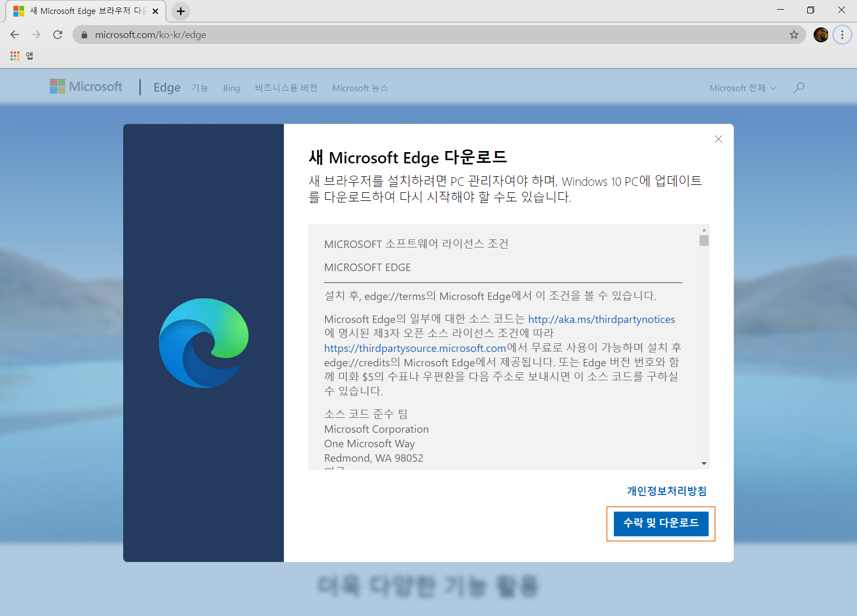Reload the page with refresh icon
The width and height of the screenshot is (857, 616).
click(58, 35)
